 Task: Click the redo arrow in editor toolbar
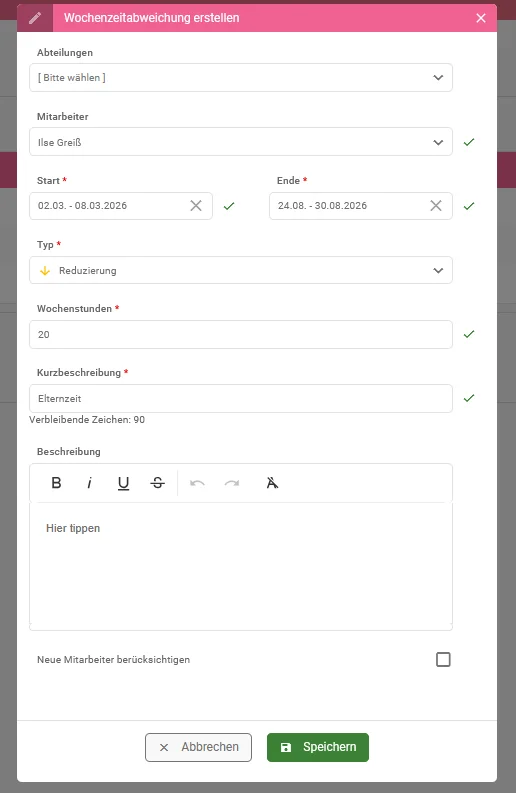(x=232, y=483)
